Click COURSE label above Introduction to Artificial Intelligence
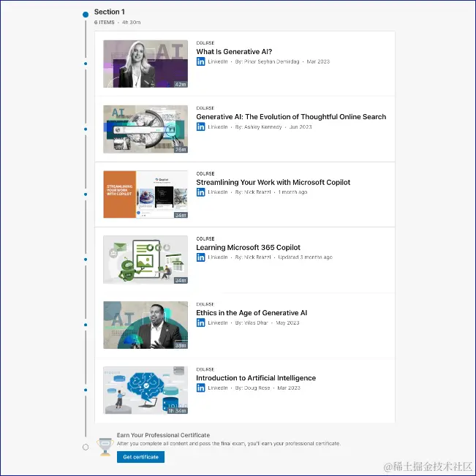 coord(205,369)
